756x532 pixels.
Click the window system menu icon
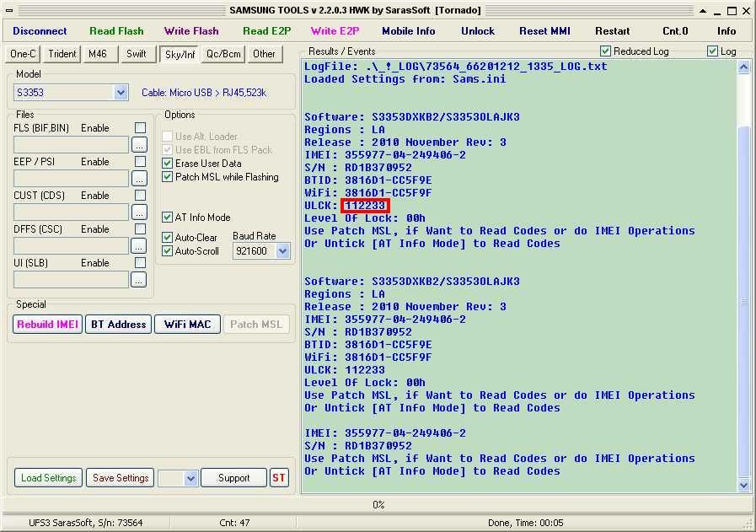click(9, 10)
